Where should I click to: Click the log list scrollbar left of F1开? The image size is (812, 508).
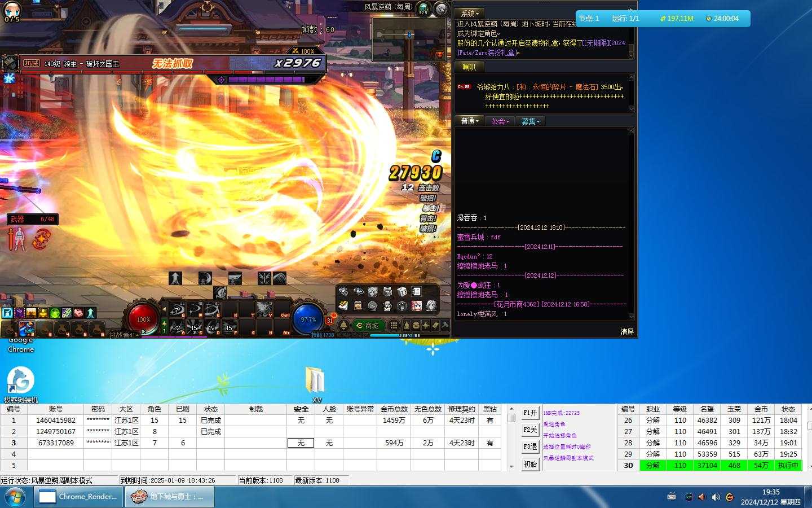click(511, 437)
